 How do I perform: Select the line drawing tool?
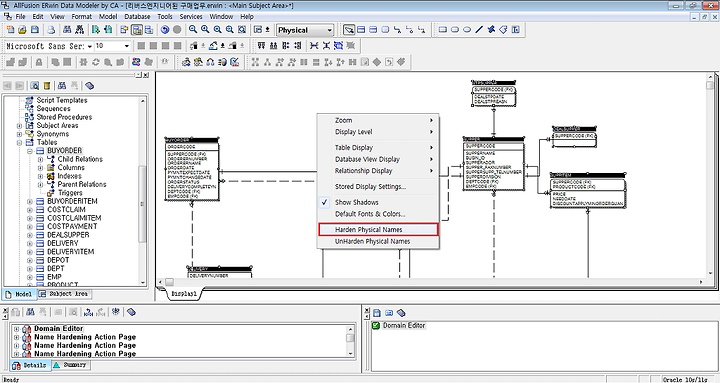click(x=479, y=30)
